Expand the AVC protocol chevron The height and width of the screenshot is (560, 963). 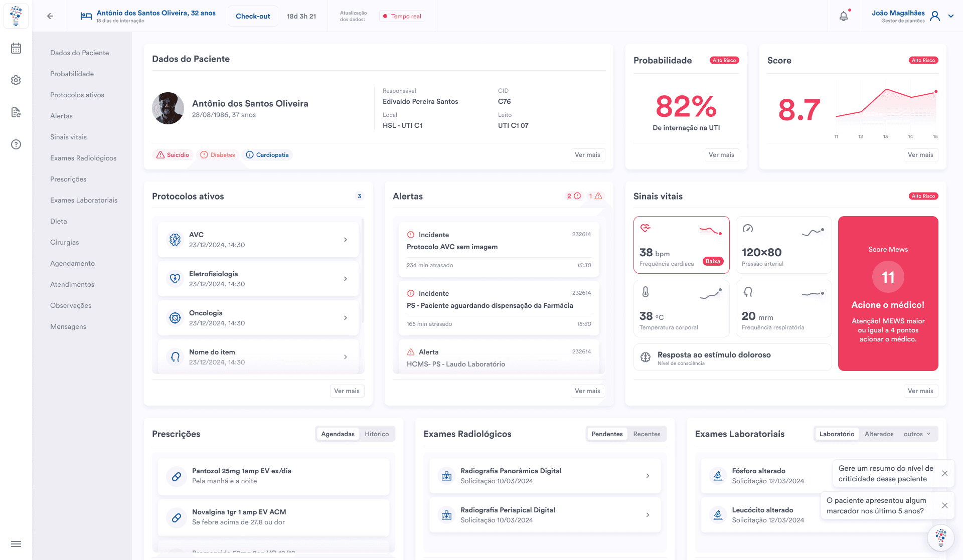(x=346, y=240)
